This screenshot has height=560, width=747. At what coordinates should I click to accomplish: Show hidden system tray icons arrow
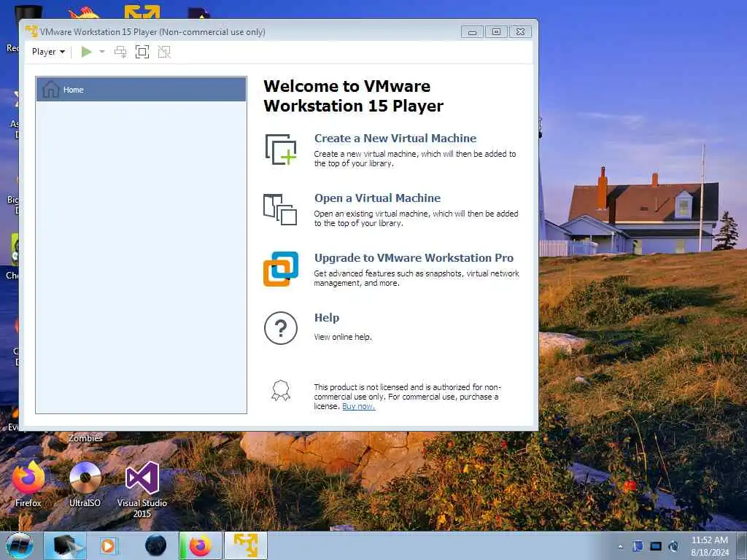point(620,546)
